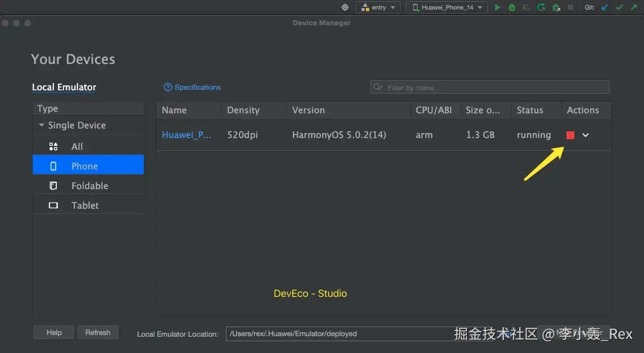
Task: Click the All category grid icon
Action: click(53, 146)
